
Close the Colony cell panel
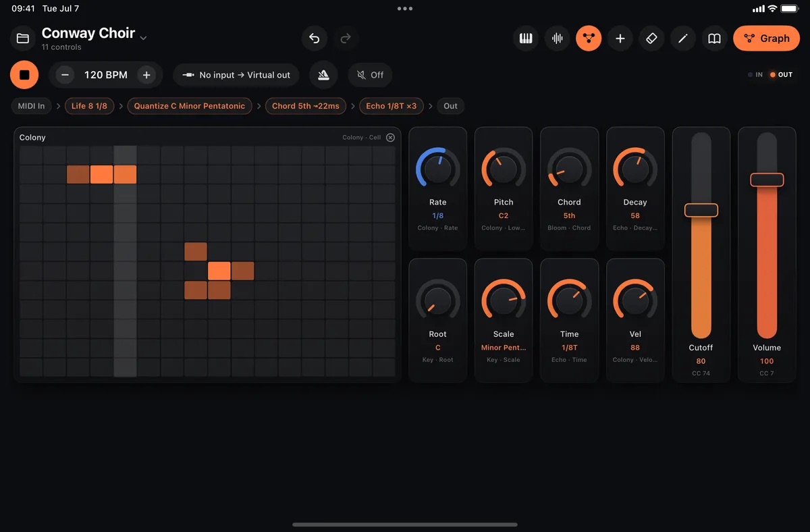(390, 138)
